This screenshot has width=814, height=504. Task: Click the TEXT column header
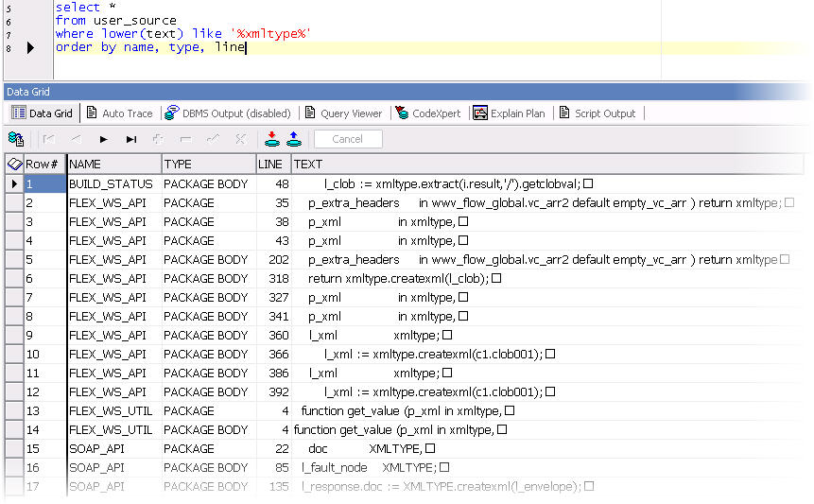[x=547, y=164]
